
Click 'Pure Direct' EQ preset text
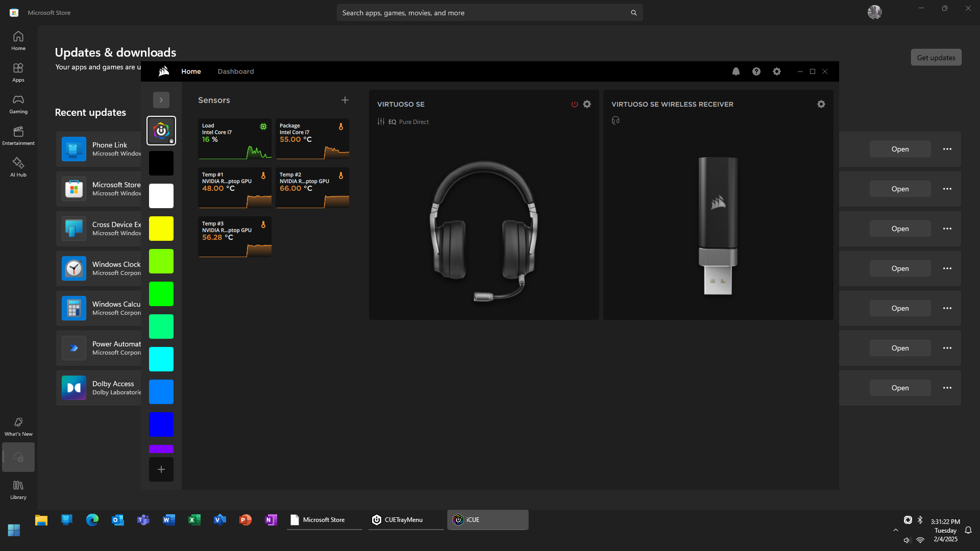pos(414,122)
